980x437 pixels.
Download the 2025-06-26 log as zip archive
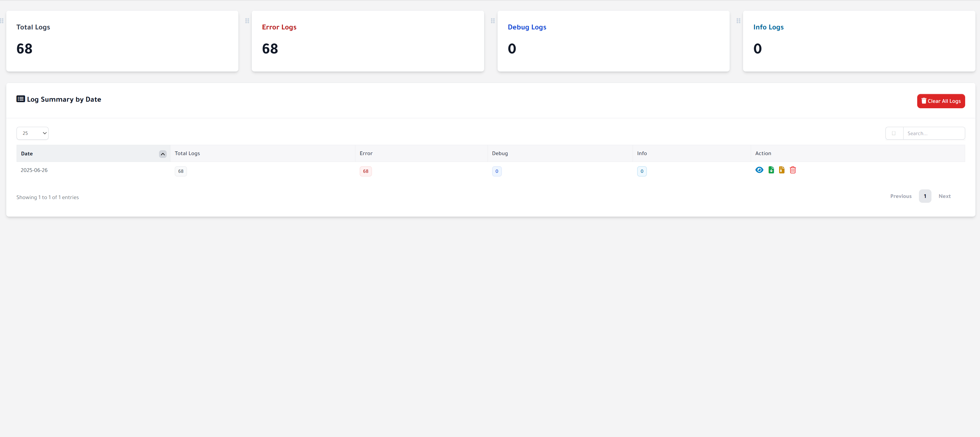(x=782, y=170)
